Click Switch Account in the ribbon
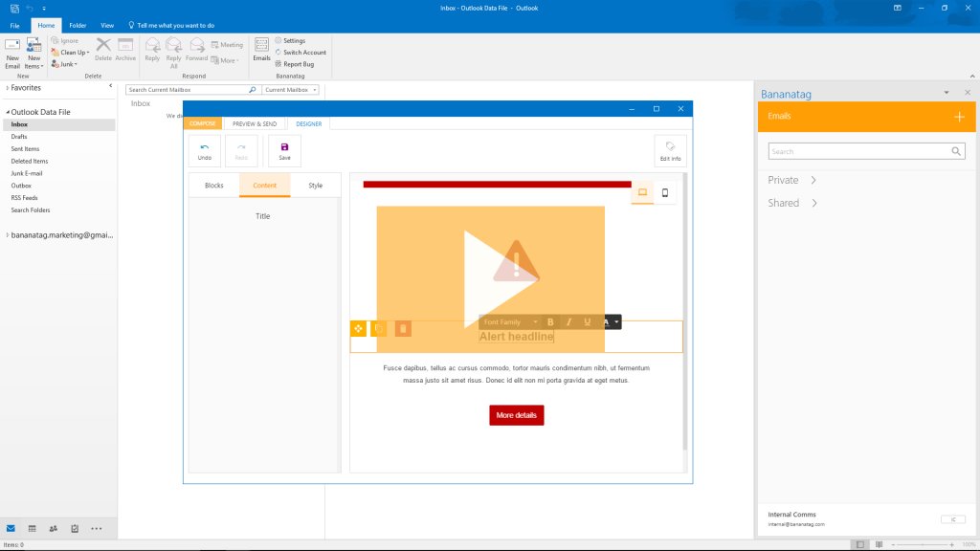The width and height of the screenshot is (980, 551). point(300,53)
